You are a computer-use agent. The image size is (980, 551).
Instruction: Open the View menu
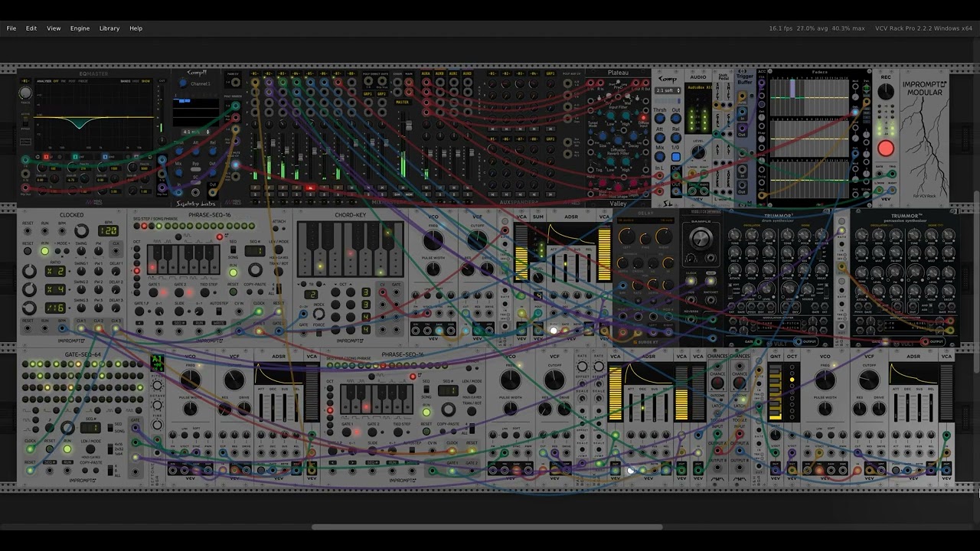[54, 28]
